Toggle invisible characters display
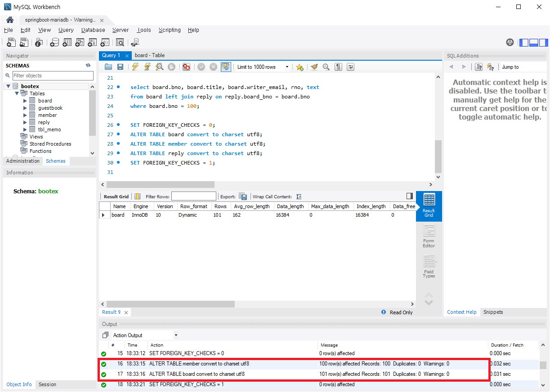 click(338, 67)
